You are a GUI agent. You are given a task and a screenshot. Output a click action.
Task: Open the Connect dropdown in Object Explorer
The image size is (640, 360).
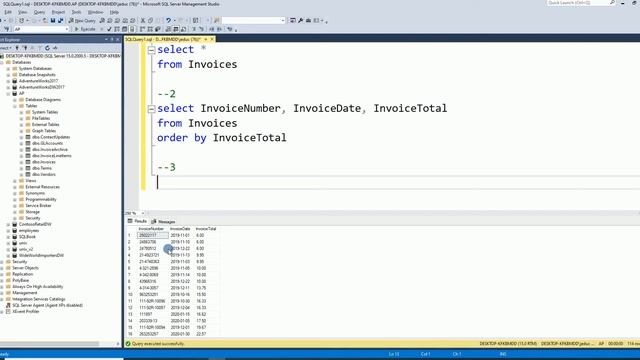(6, 48)
